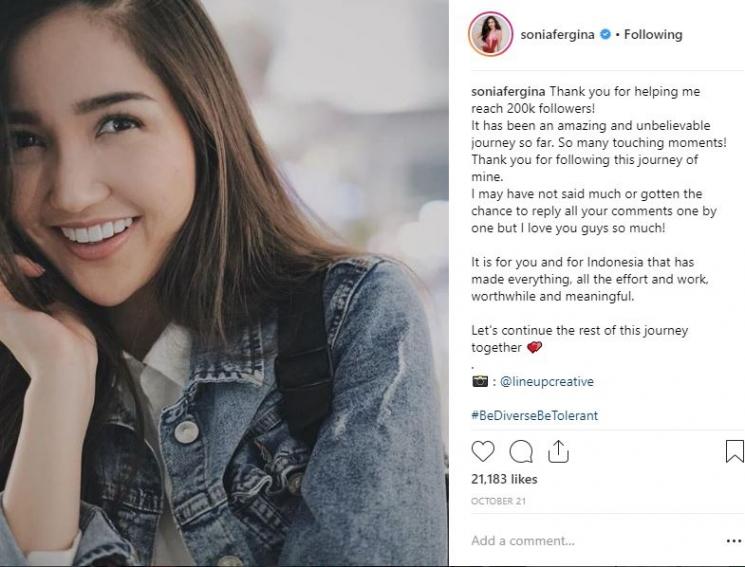Visit the @lineupcreative mention
The height and width of the screenshot is (567, 745).
(546, 381)
